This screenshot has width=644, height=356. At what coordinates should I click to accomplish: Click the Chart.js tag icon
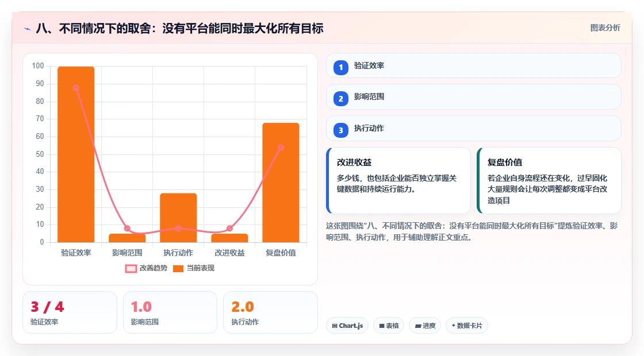click(x=335, y=326)
